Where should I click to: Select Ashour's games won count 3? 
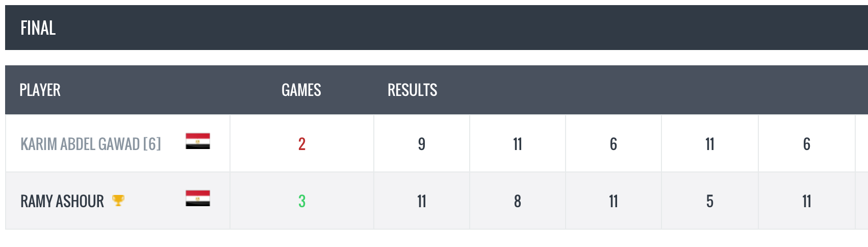302,201
